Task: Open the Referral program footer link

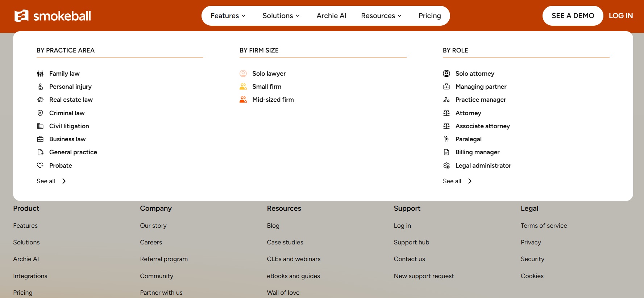Action: coord(164,259)
